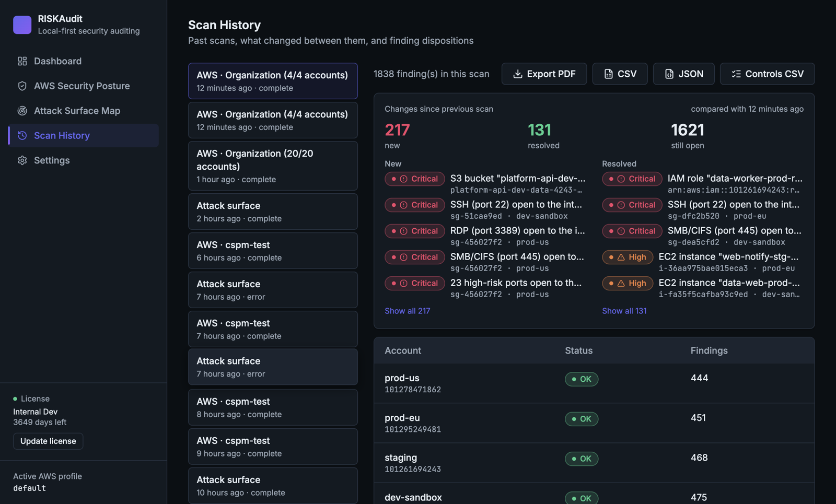
Task: Click the Attack Surface Map radar icon
Action: [22, 111]
